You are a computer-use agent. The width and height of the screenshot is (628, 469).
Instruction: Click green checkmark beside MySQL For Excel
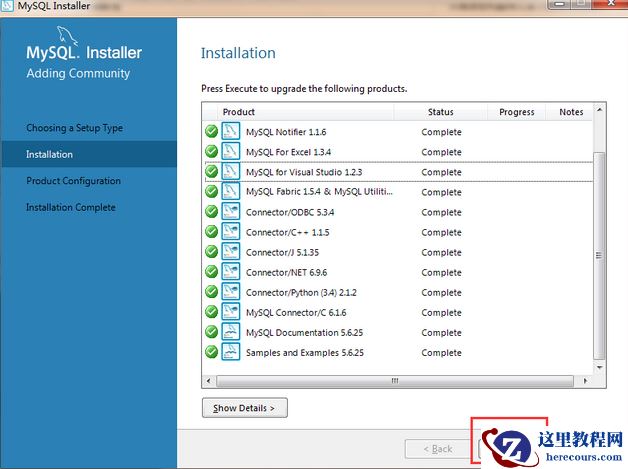click(211, 151)
